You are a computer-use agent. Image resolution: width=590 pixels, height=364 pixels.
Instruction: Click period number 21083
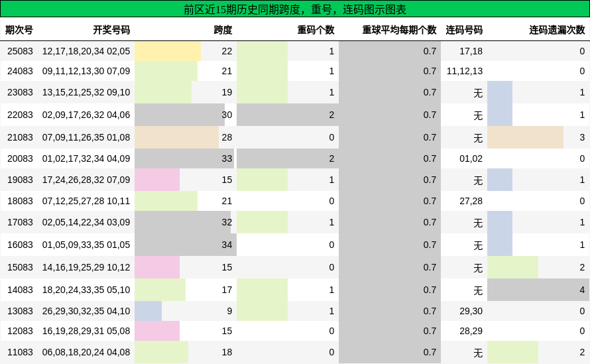click(x=20, y=137)
